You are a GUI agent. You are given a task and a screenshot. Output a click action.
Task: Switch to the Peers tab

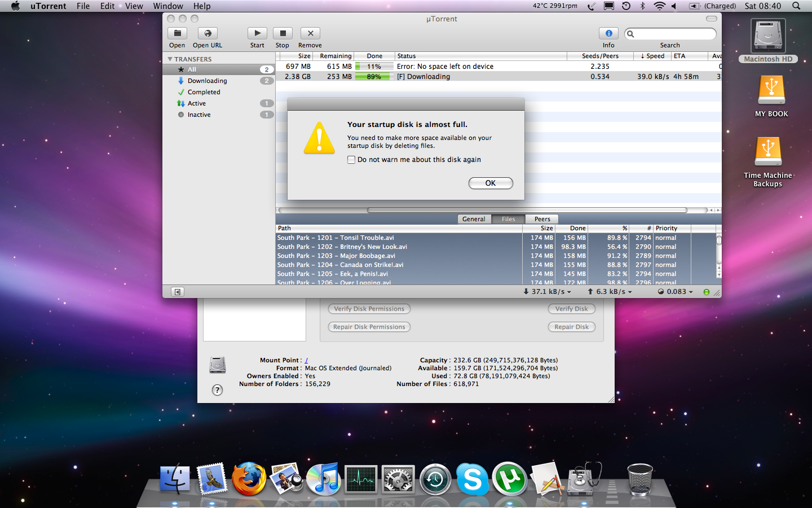[542, 219]
